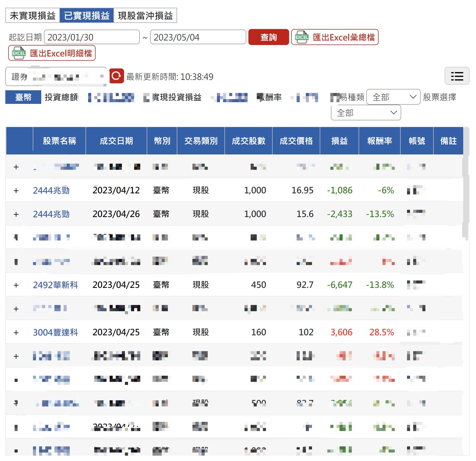Viewport: 476px width, 461px height.
Task: Click the 成交價格 column header
Action: (296, 141)
